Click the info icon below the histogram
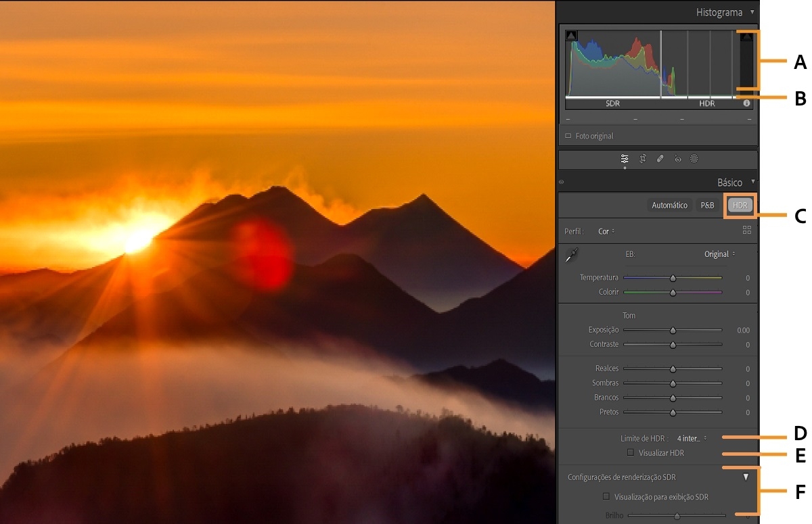The image size is (812, 524). tap(746, 103)
